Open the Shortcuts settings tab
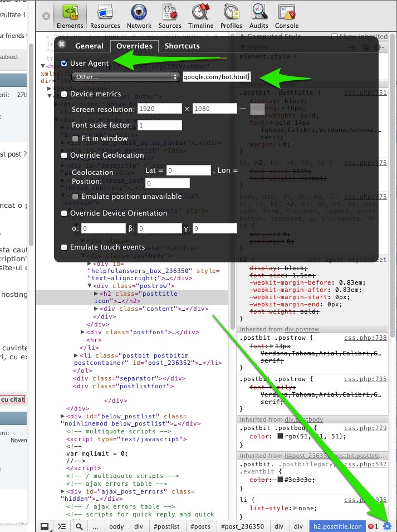Image resolution: width=397 pixels, height=532 pixels. point(182,46)
